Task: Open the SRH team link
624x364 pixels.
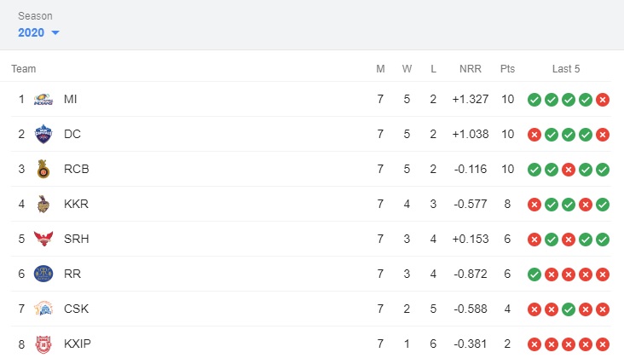Action: coord(77,239)
